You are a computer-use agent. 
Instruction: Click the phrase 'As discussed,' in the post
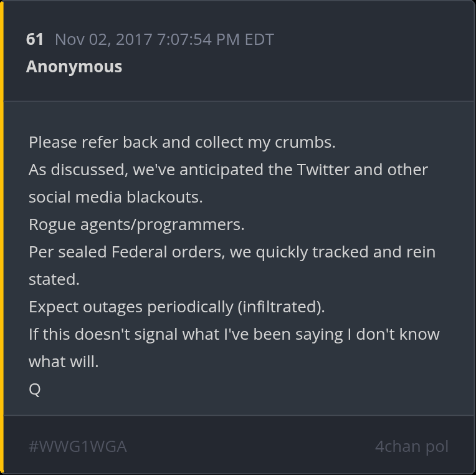coord(79,170)
